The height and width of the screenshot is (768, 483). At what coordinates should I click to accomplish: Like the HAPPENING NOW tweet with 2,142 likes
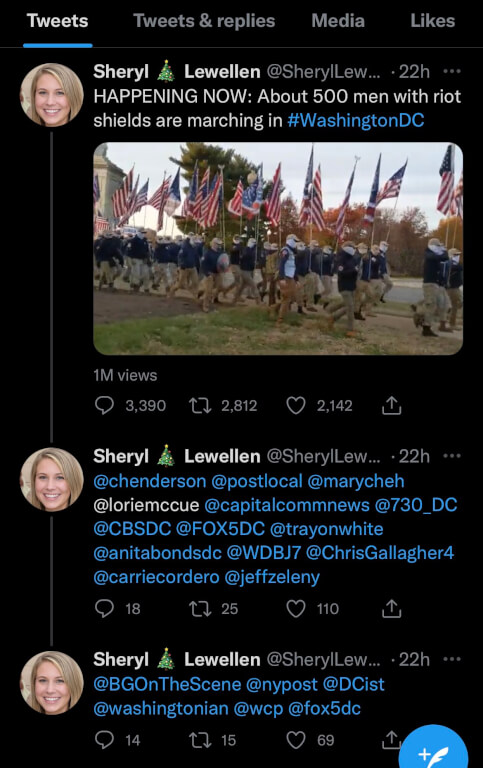296,406
